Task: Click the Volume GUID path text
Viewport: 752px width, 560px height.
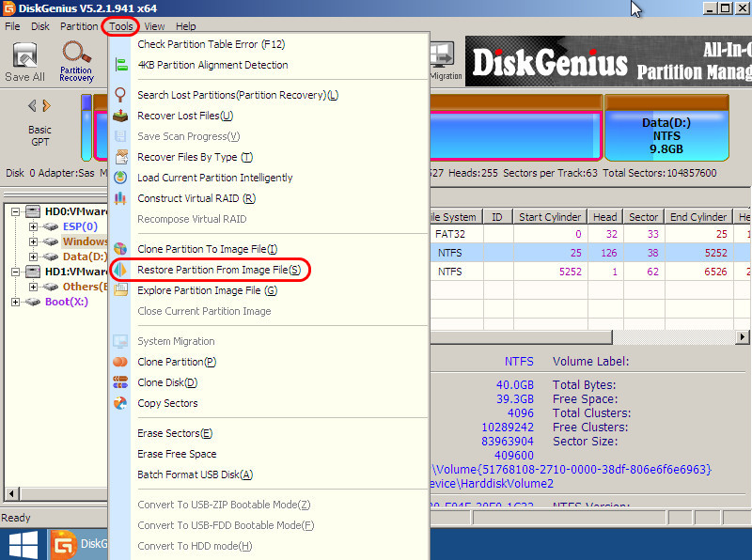Action: (x=572, y=469)
